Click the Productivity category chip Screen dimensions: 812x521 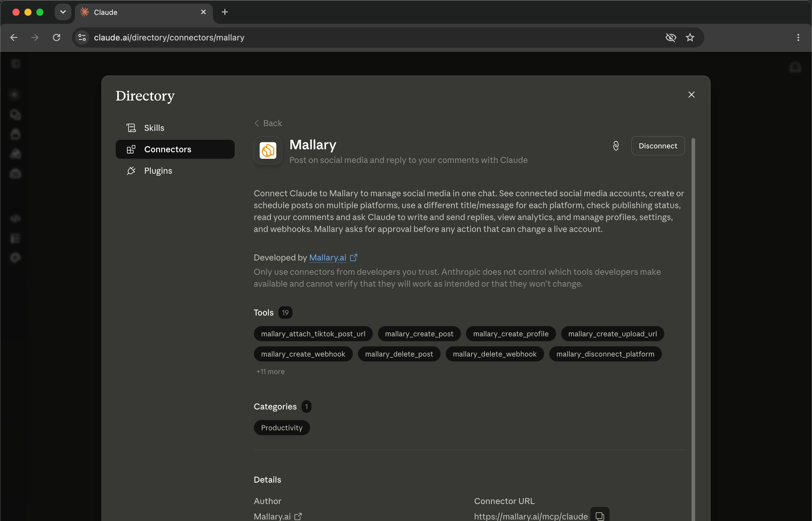click(281, 428)
